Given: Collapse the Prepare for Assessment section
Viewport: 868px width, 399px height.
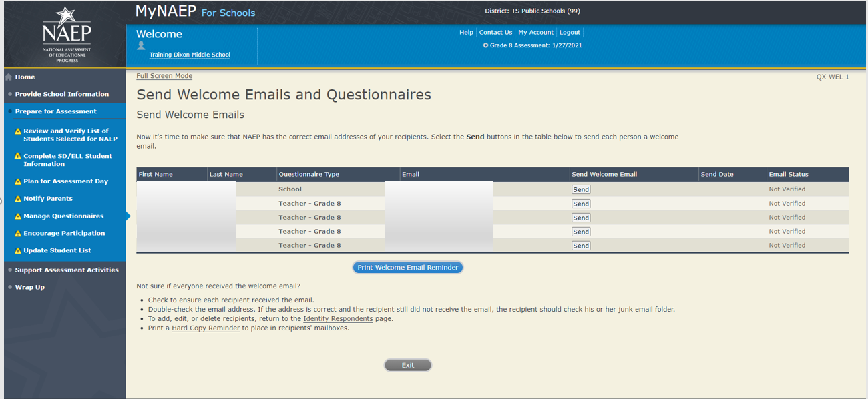Looking at the screenshot, I should [55, 111].
